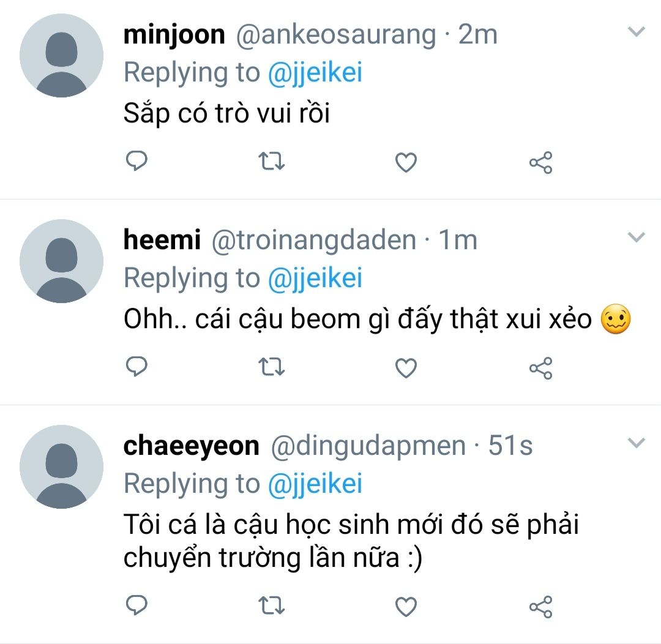Screen dimensions: 661x644
Task: Share minjoon's tweet
Action: click(x=541, y=162)
